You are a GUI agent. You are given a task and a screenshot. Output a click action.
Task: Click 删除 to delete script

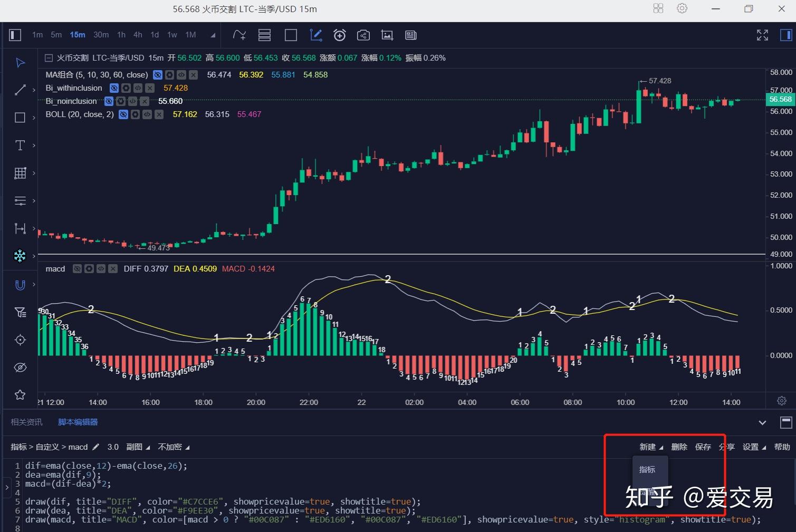[x=679, y=447]
